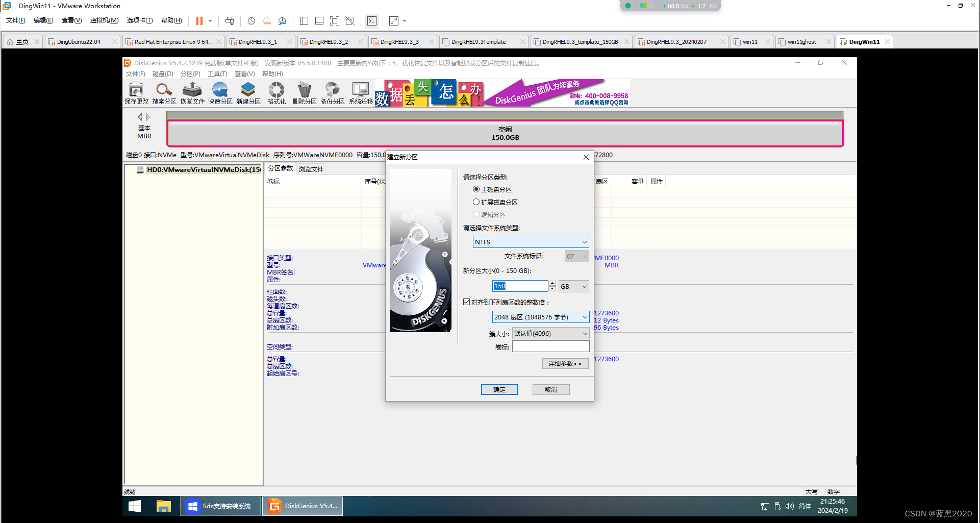
Task: Open the 虚拟机(M) menu in VMware
Action: pos(104,20)
